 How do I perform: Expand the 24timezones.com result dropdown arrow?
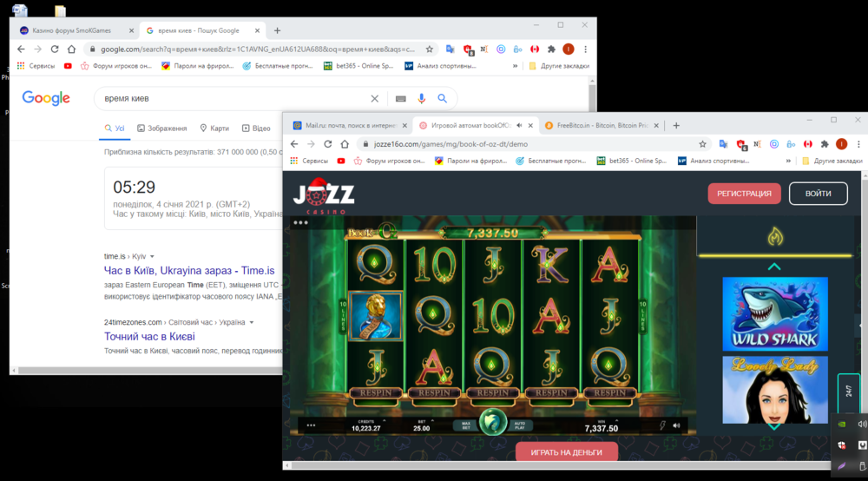pos(252,323)
